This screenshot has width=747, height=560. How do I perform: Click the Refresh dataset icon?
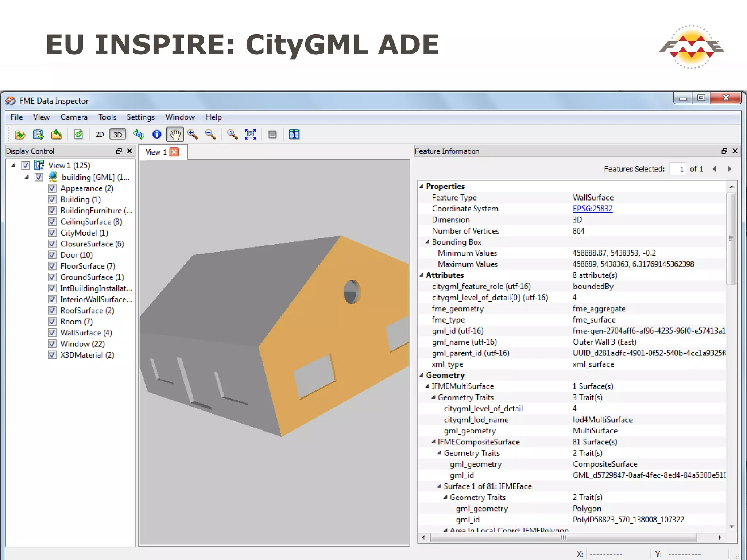(x=78, y=135)
